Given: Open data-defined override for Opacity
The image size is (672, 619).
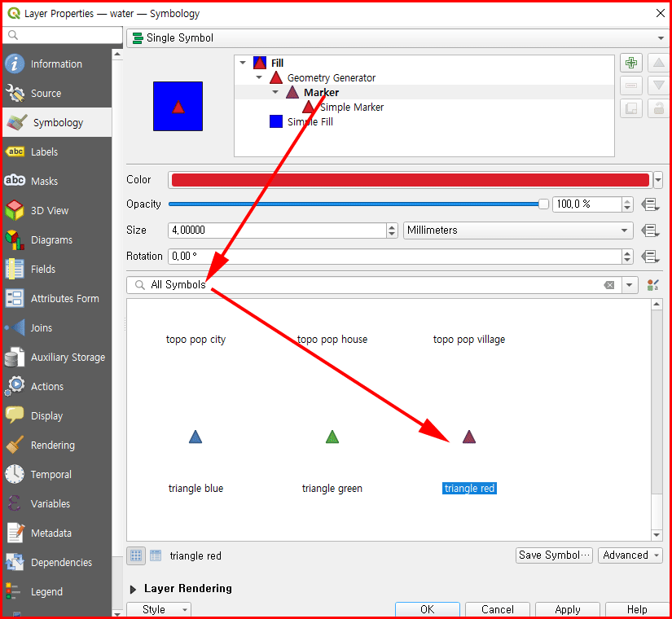Looking at the screenshot, I should (x=650, y=204).
